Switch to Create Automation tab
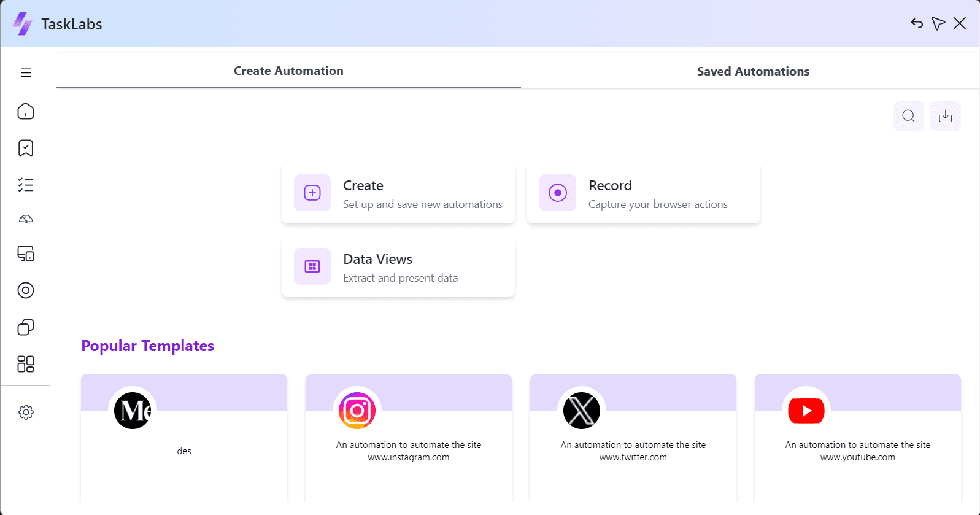 [288, 71]
